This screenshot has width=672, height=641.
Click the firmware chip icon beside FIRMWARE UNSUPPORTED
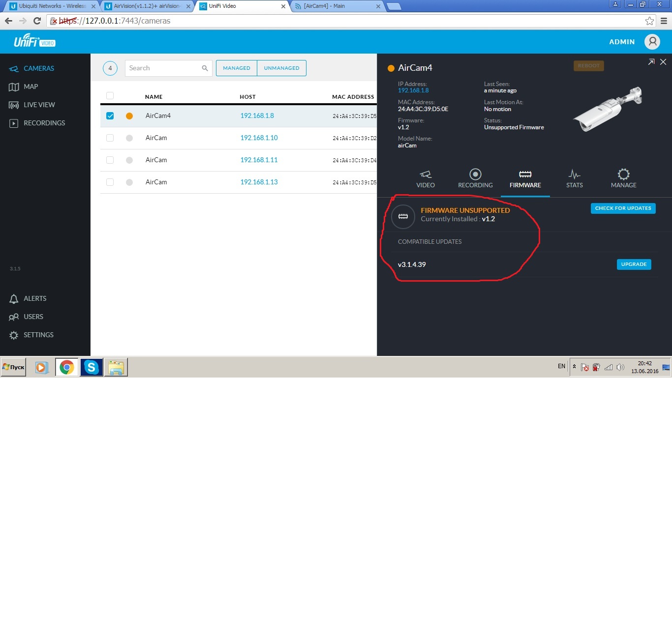coord(403,217)
